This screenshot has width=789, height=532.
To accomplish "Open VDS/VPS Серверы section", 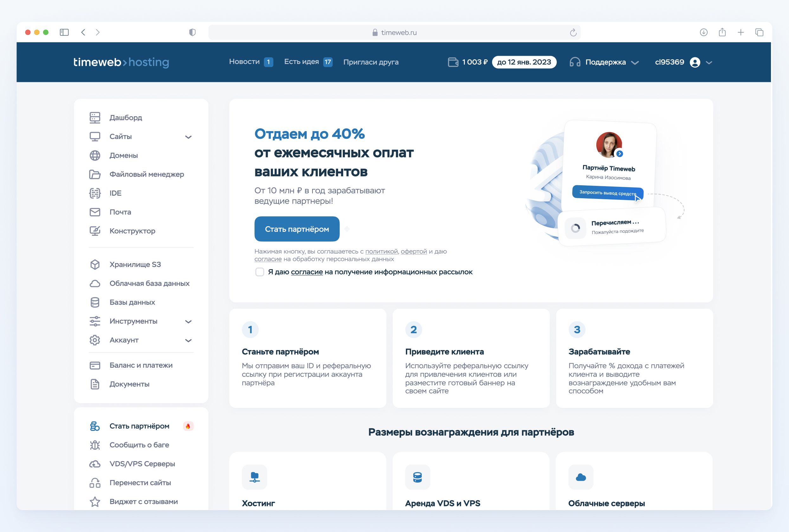I will tap(142, 464).
